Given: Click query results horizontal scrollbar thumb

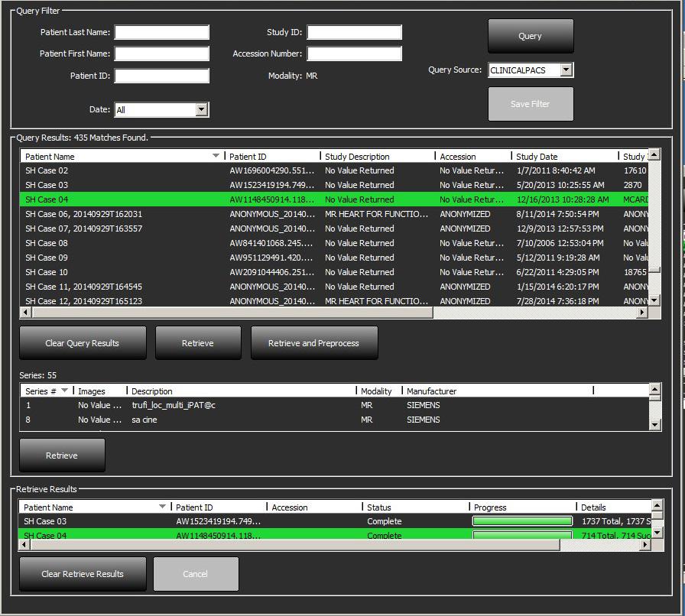Looking at the screenshot, I should [x=232, y=313].
